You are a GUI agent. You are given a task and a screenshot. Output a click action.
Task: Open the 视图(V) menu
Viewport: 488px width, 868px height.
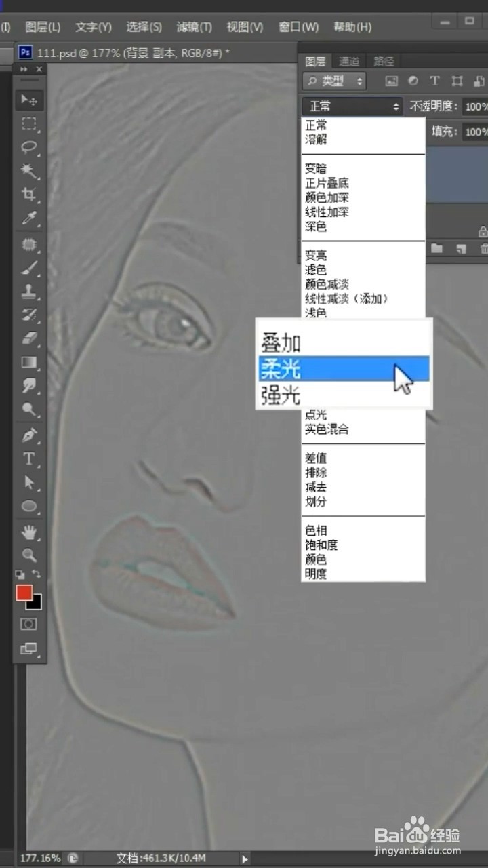pos(245,27)
